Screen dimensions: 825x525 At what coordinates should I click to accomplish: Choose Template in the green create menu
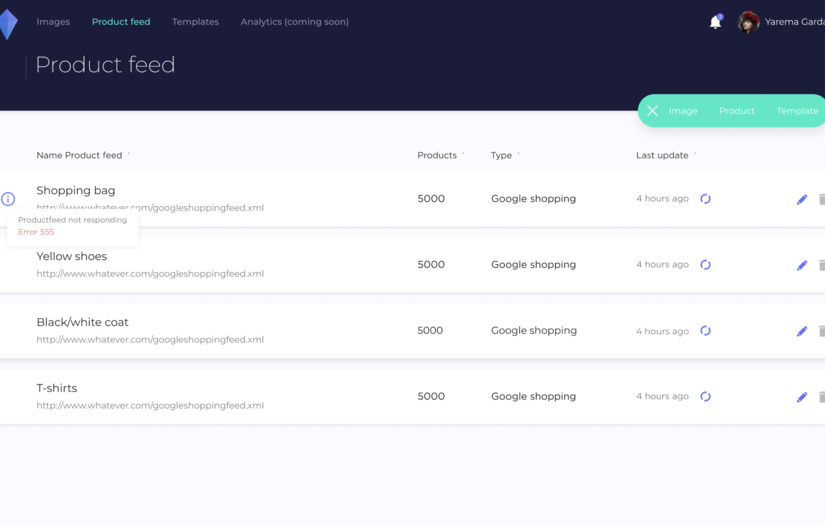click(x=797, y=111)
